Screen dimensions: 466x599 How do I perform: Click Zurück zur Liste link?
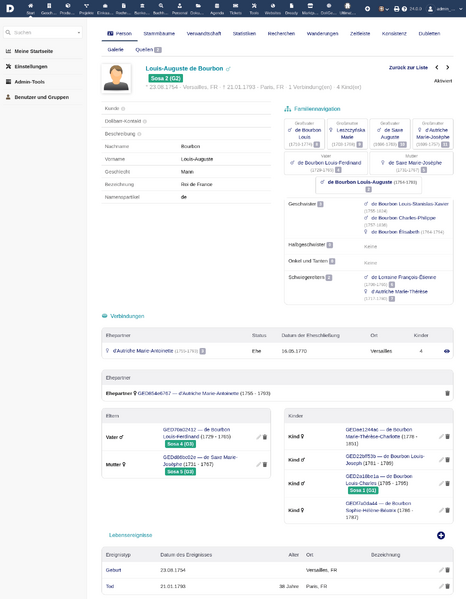click(x=408, y=68)
